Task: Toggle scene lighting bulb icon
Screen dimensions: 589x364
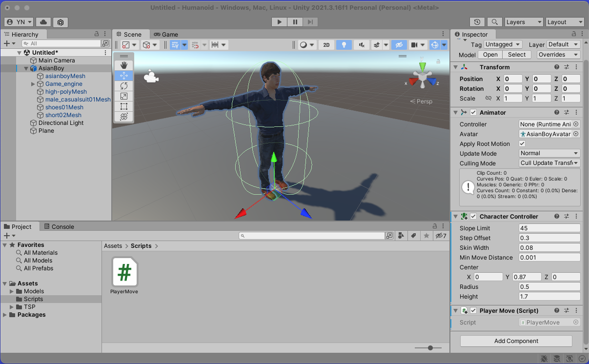Action: coord(344,45)
